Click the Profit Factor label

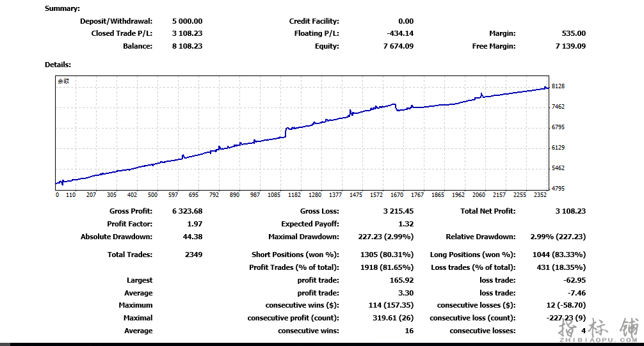point(129,224)
